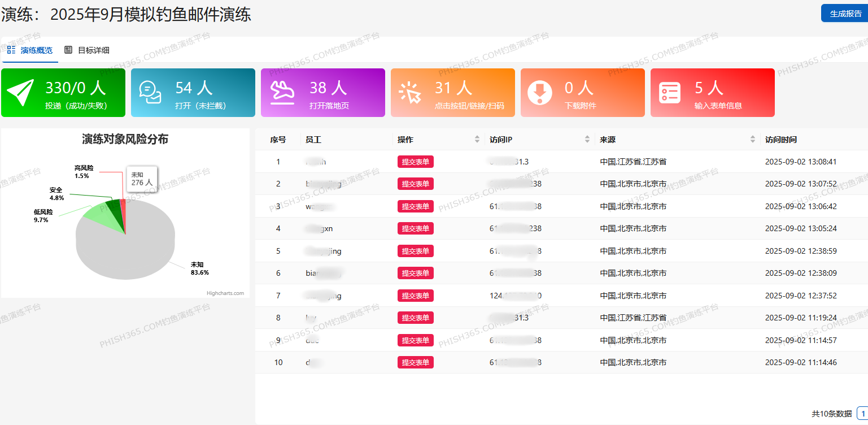Click the 提交表单 tag in row 10
868x425 pixels.
415,362
